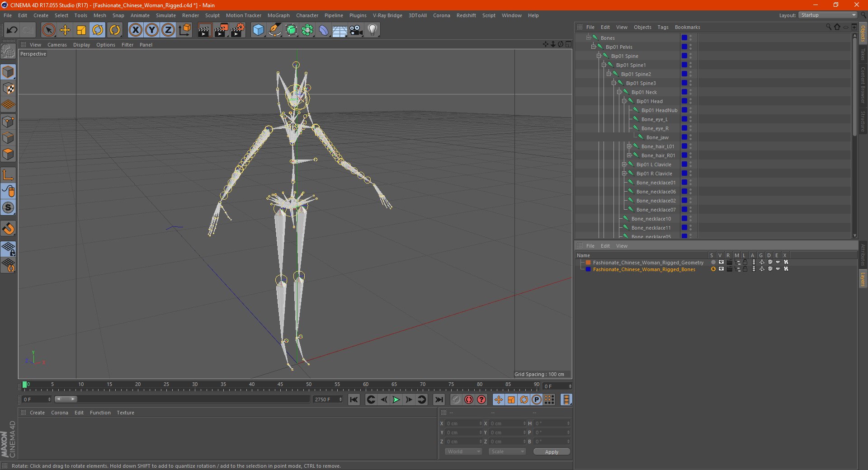Switch to Texture mode checkerboard cube

coord(8,89)
